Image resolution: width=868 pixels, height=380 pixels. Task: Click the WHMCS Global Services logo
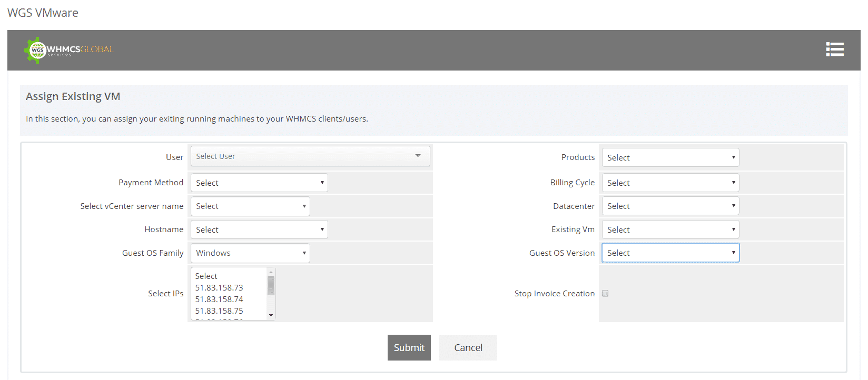(x=69, y=50)
